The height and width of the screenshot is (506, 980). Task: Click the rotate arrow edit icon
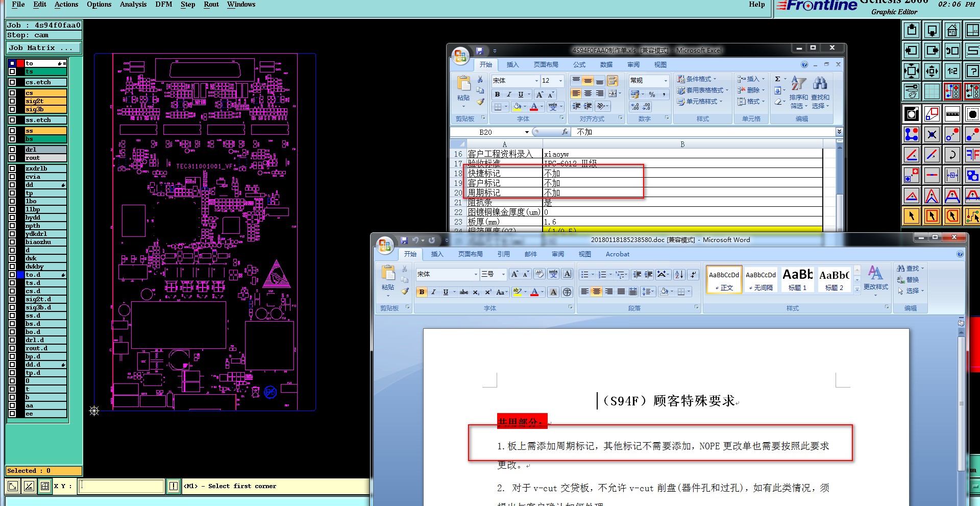pyautogui.click(x=952, y=154)
